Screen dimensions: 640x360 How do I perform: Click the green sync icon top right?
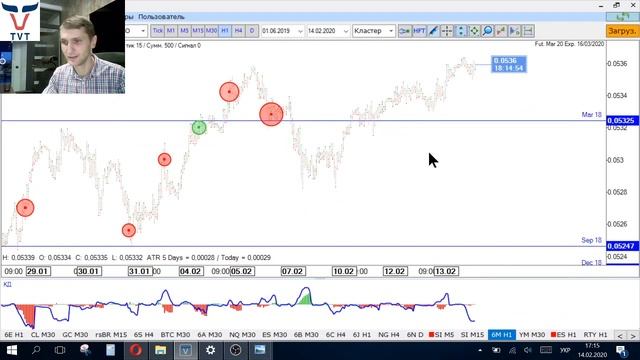[x=622, y=17]
